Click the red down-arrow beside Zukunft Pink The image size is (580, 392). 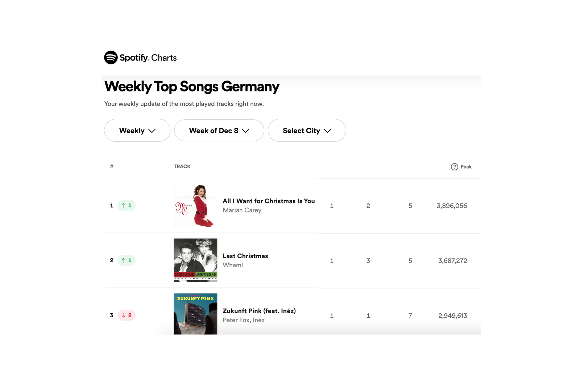point(126,315)
